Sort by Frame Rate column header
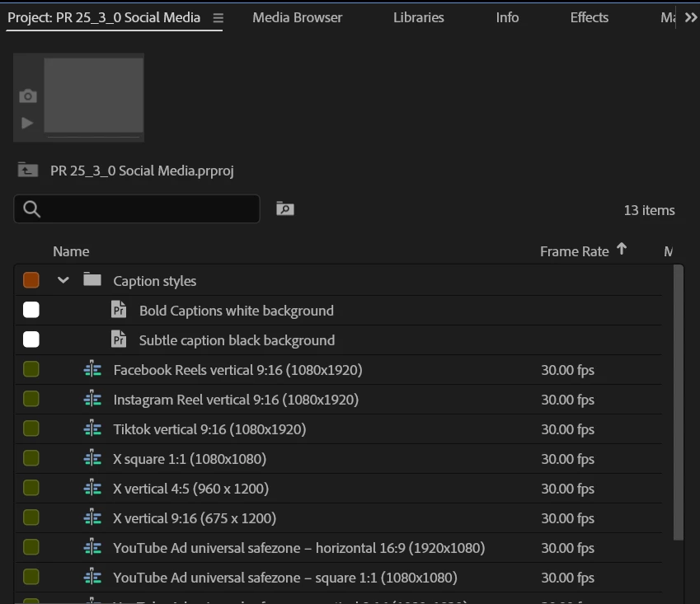The width and height of the screenshot is (700, 604). click(x=575, y=251)
